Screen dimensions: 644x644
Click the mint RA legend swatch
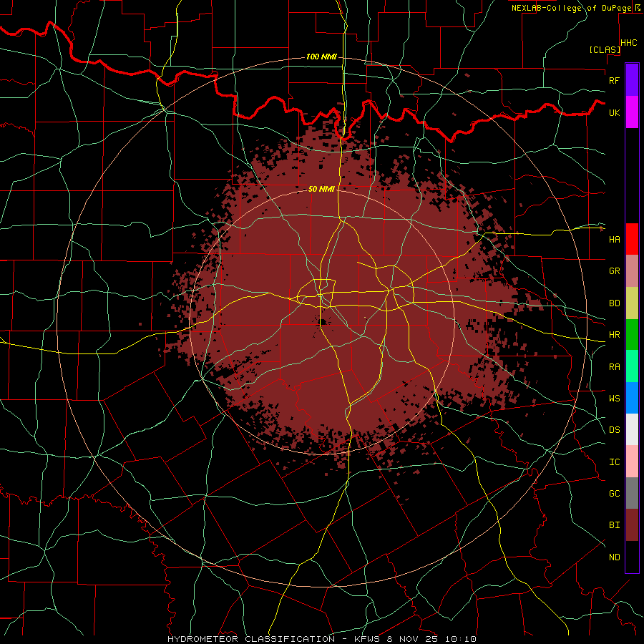632,366
